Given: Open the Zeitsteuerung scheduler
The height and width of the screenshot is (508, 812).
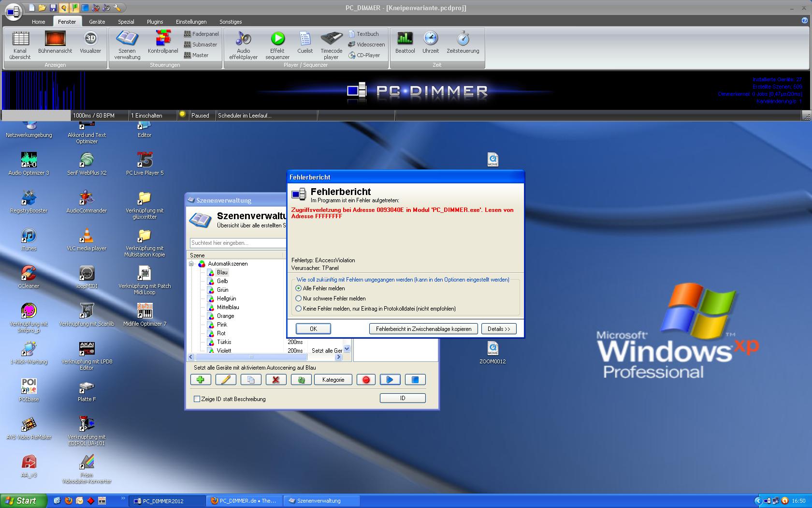Looking at the screenshot, I should point(463,43).
